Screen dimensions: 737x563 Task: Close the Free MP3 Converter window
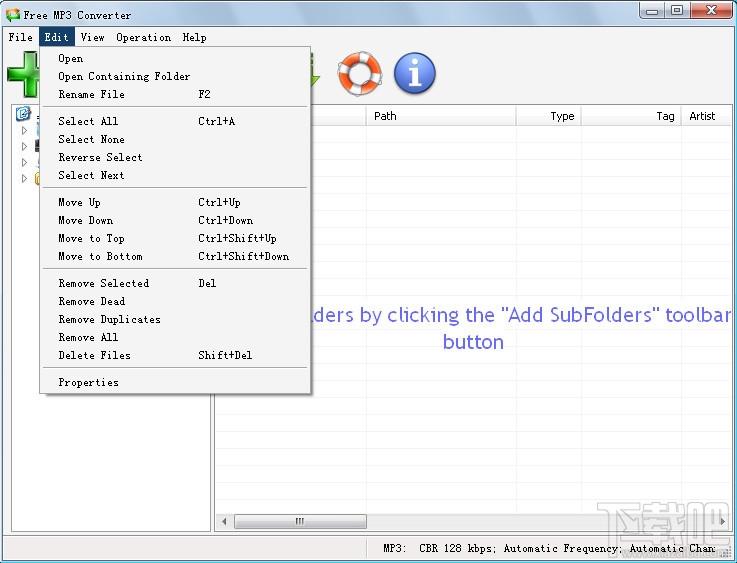[x=711, y=11]
